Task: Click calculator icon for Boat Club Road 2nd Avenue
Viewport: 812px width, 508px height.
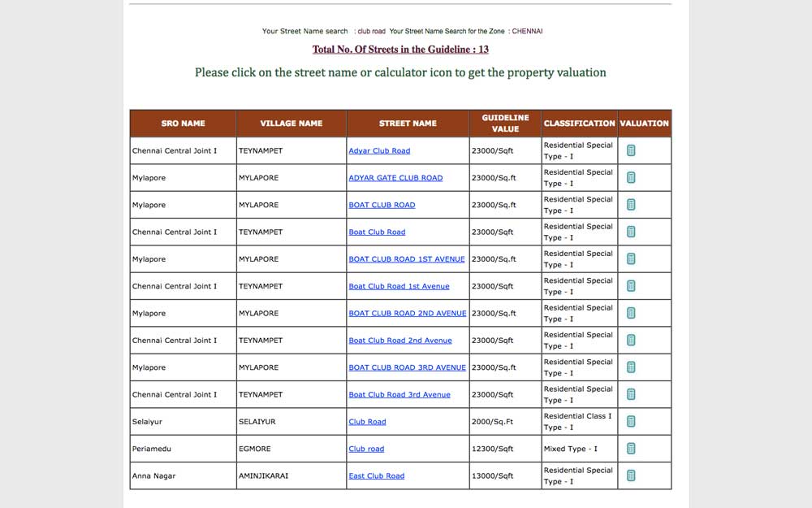Action: click(630, 340)
